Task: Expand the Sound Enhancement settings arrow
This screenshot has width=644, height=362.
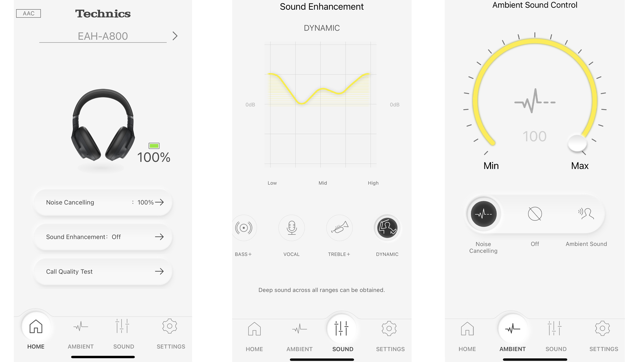Action: [x=159, y=236]
